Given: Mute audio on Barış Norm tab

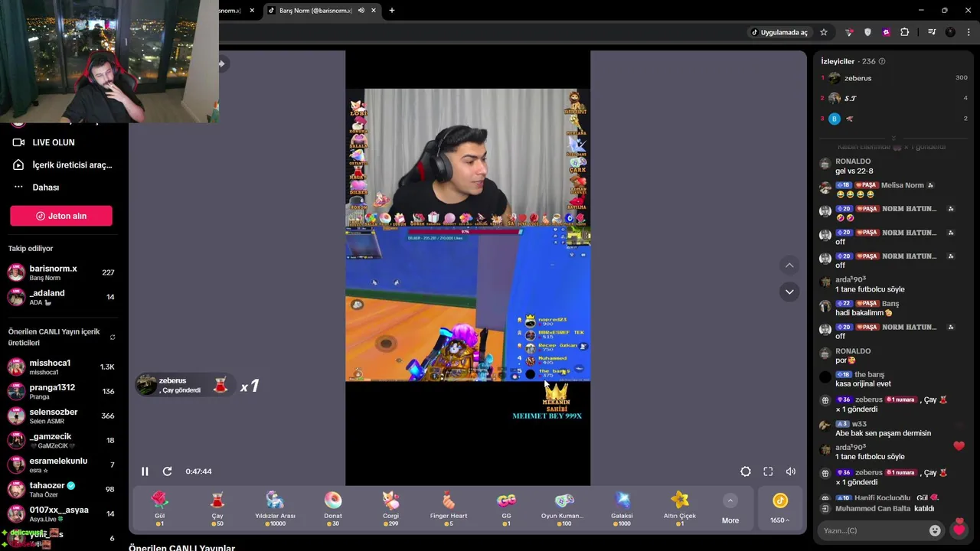Looking at the screenshot, I should tap(361, 11).
